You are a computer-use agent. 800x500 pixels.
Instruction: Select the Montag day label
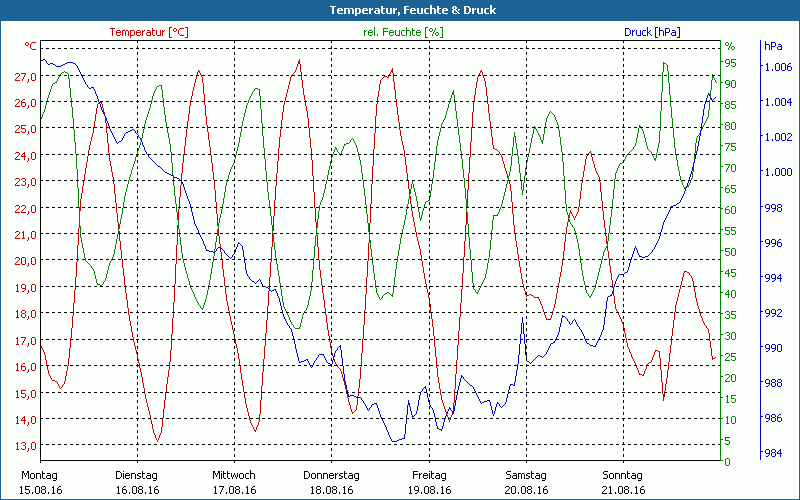39,474
